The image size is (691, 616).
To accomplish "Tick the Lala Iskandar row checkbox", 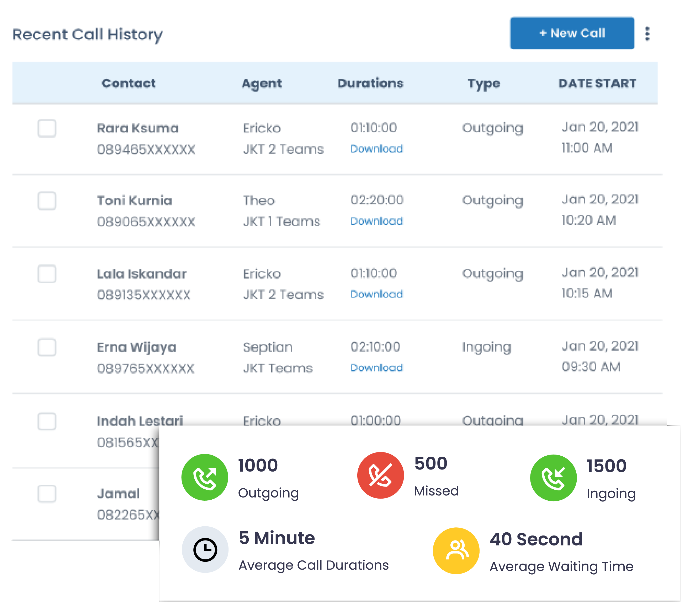I will pyautogui.click(x=47, y=273).
